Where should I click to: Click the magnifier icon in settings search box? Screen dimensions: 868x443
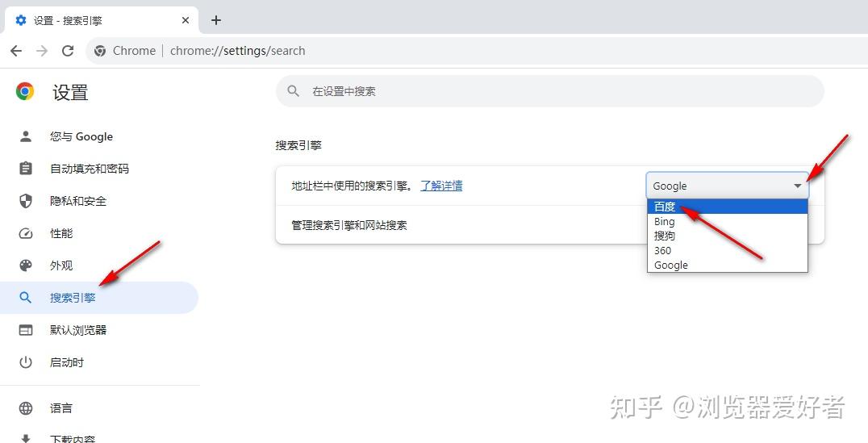(x=294, y=91)
